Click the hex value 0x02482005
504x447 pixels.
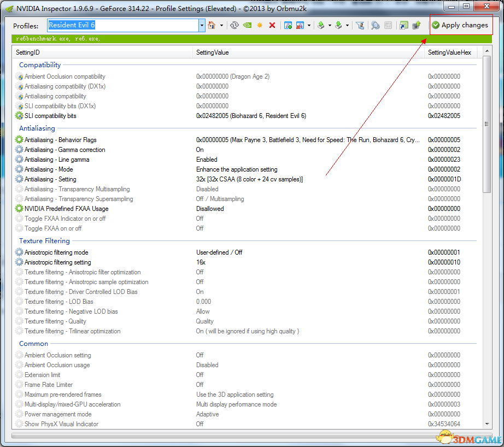tap(444, 116)
